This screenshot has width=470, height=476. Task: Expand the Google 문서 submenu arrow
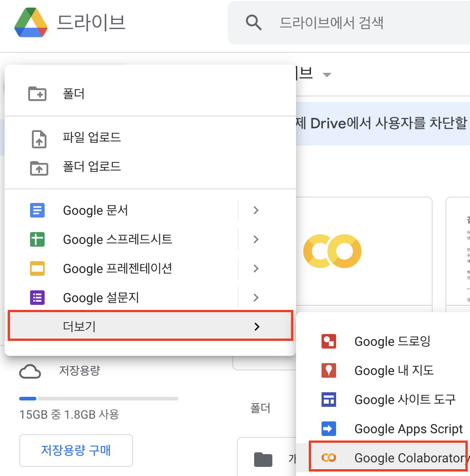256,210
